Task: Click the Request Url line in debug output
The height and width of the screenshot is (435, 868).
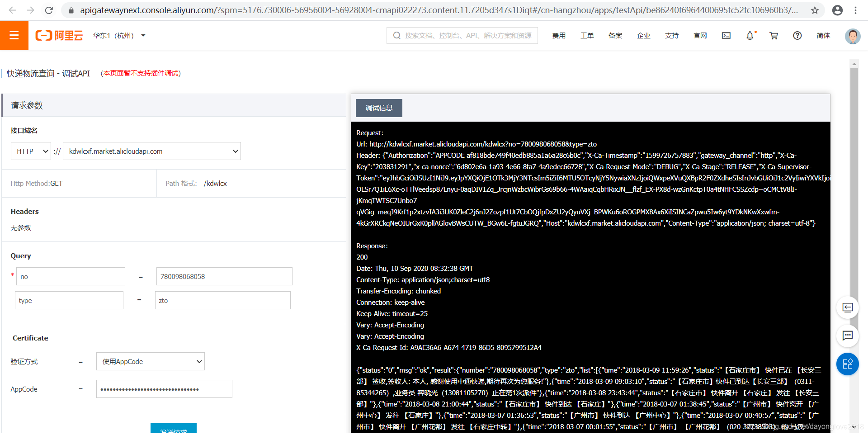Action: pos(476,144)
